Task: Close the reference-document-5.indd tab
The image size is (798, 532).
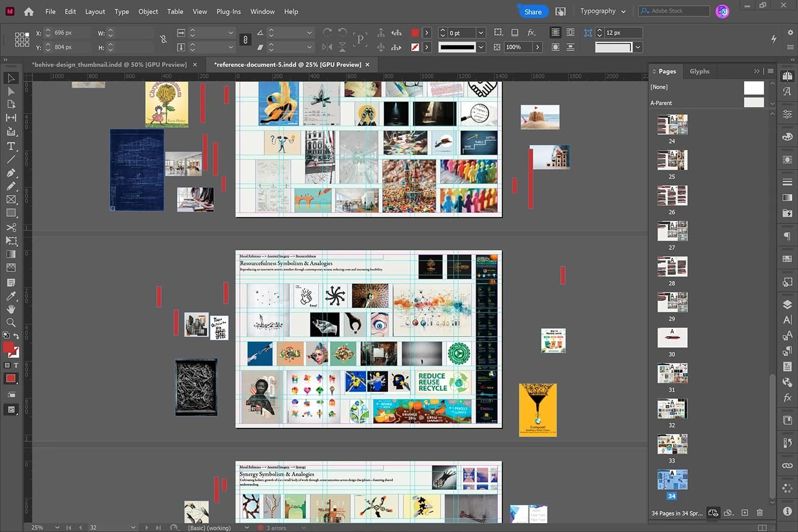Action: [x=367, y=64]
